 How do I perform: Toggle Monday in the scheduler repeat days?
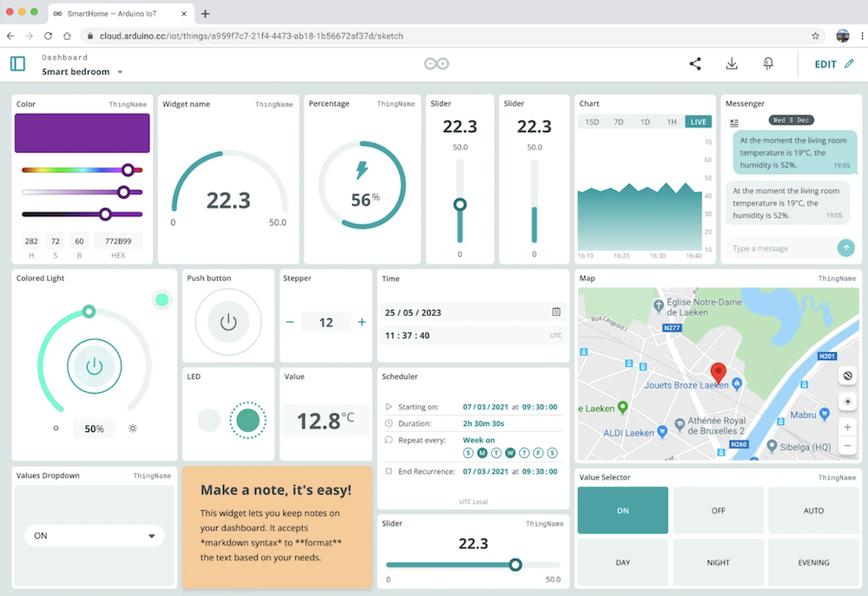(x=482, y=453)
